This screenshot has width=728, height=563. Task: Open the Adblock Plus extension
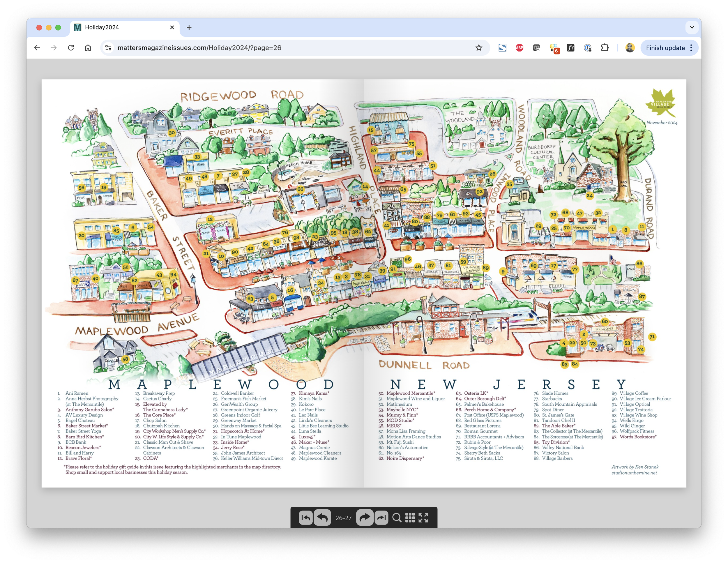(x=519, y=48)
